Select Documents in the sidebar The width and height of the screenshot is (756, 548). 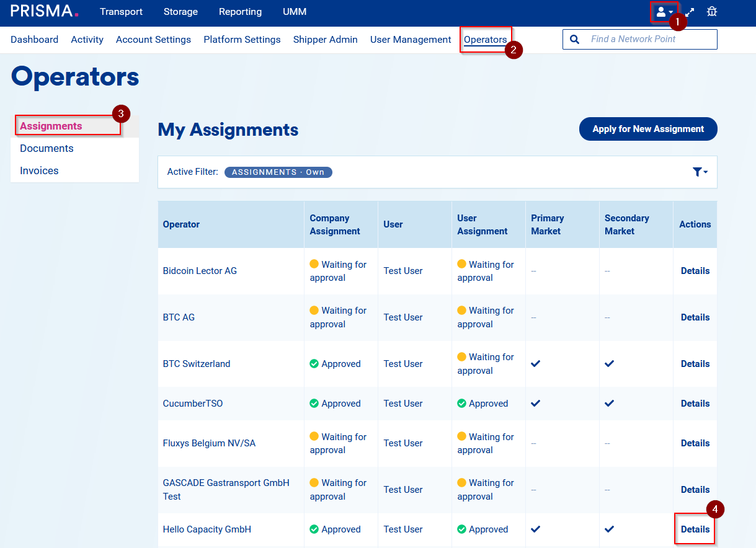47,148
